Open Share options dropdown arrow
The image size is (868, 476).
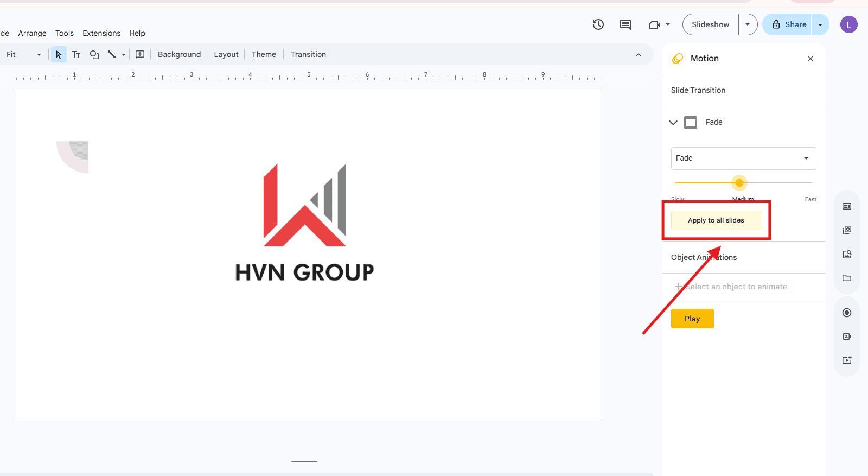[x=820, y=24]
